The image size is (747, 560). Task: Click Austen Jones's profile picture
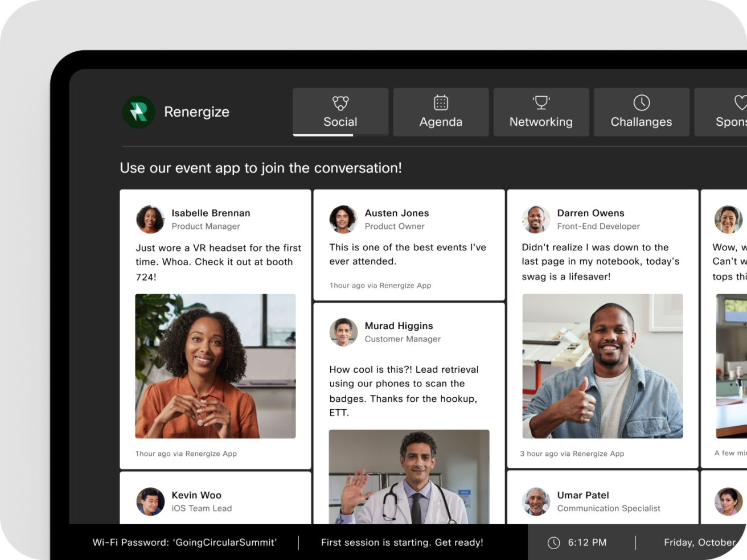tap(343, 219)
